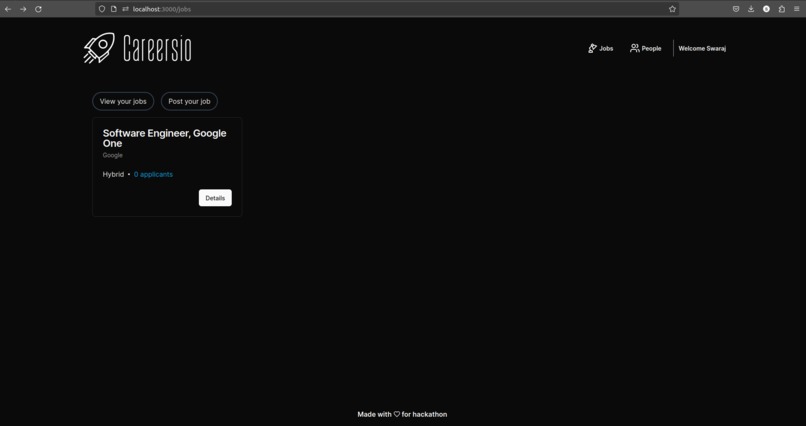Open the account avatar icon in toolbar

point(766,9)
